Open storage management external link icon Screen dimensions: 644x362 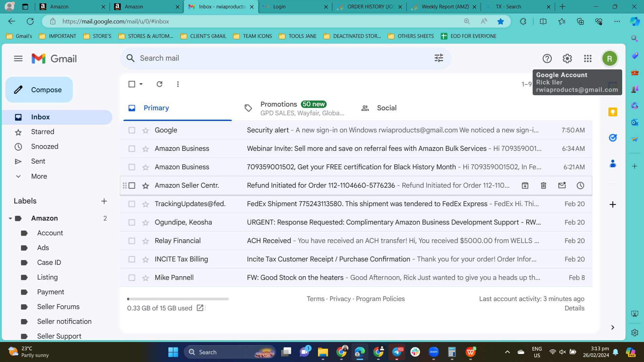coord(200,308)
